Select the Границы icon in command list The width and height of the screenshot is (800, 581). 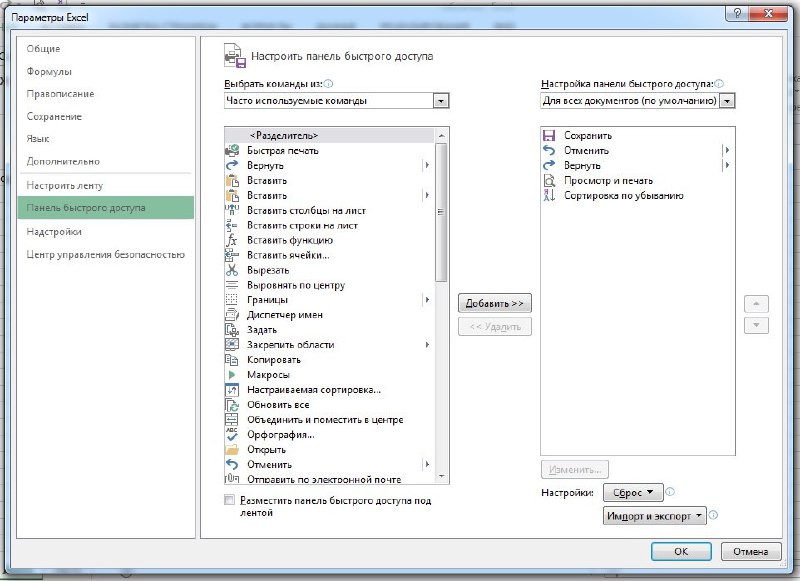232,299
